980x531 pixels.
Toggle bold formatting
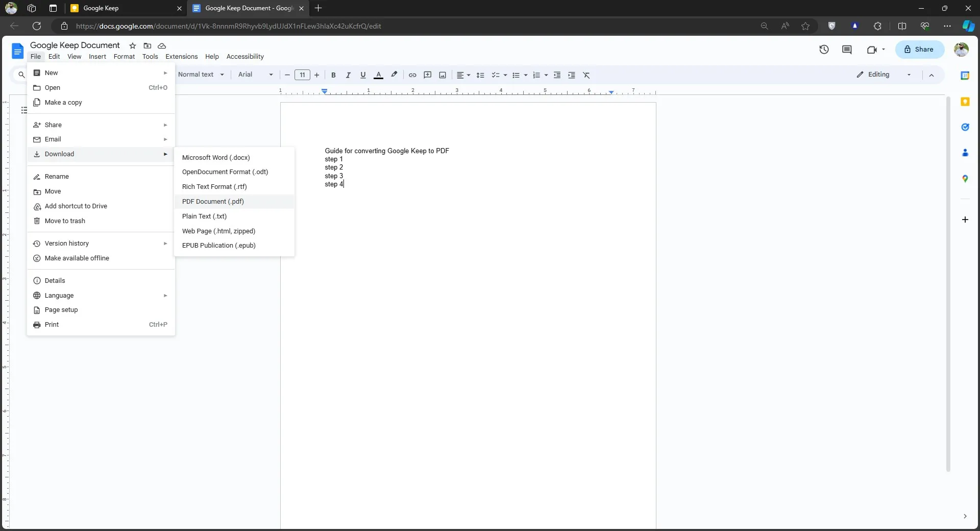click(x=333, y=75)
